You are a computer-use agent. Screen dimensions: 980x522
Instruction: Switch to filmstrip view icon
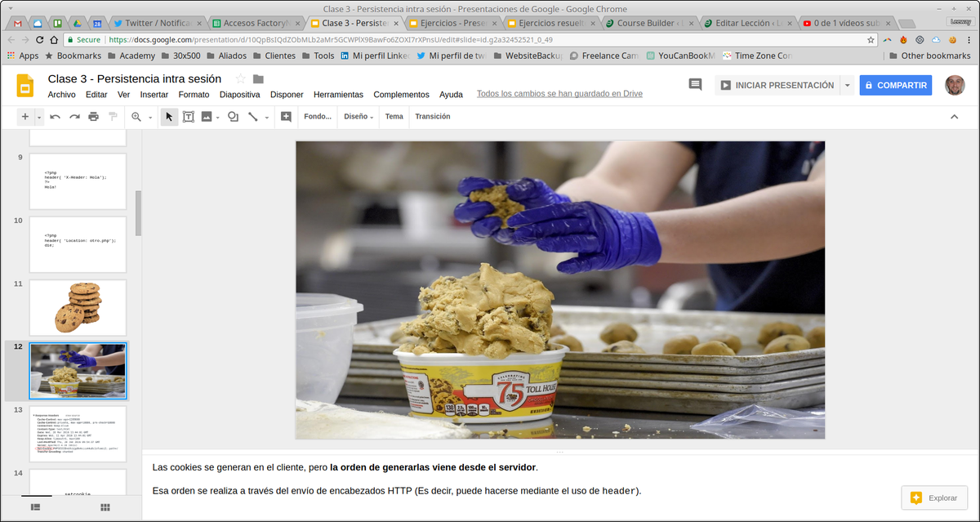[36, 507]
